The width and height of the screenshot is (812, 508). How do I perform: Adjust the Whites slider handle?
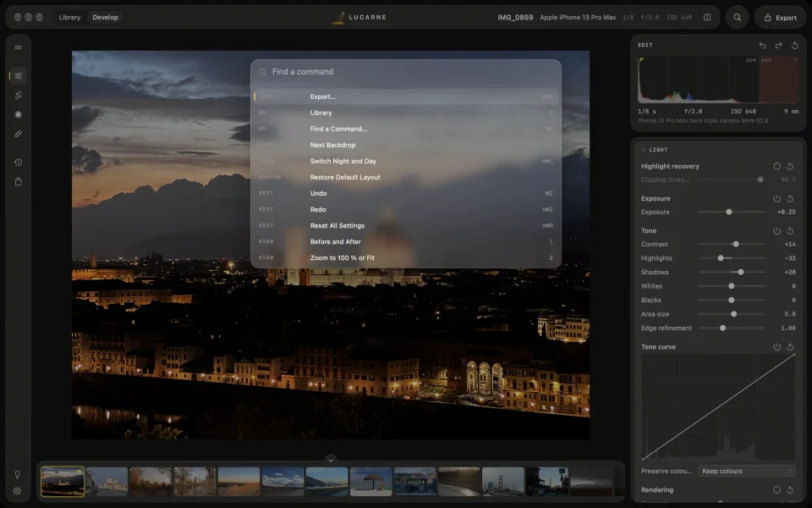[x=731, y=286]
